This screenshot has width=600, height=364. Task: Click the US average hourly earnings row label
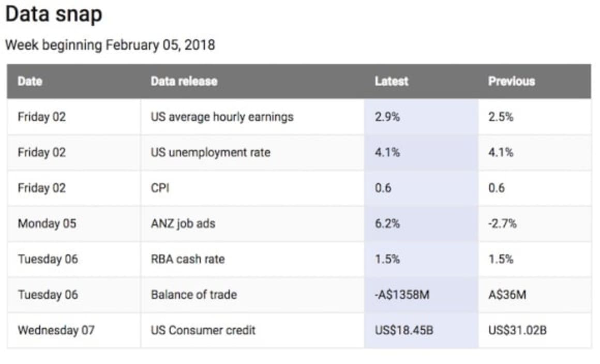pyautogui.click(x=221, y=117)
